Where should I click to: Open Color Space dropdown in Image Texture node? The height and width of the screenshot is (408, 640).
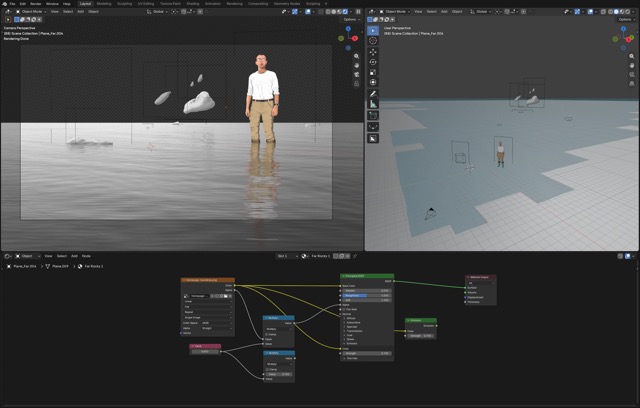216,323
